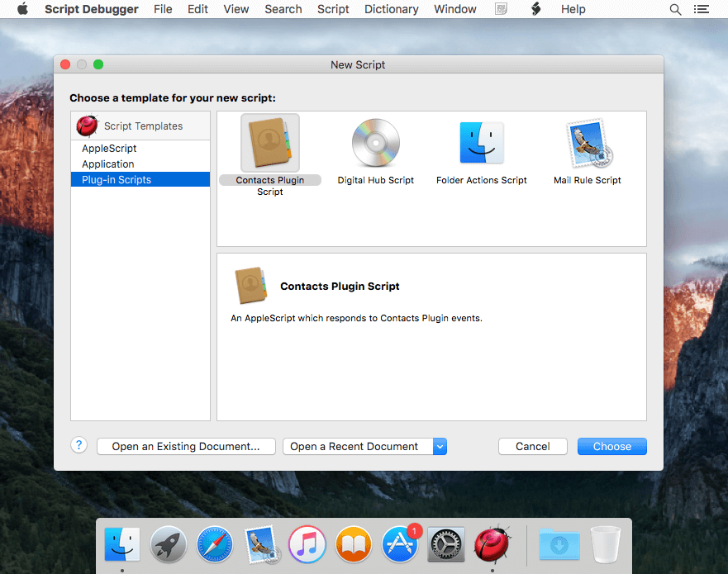Click the lightning bolt menu bar icon
Screen dimensions: 728x574
coord(534,9)
